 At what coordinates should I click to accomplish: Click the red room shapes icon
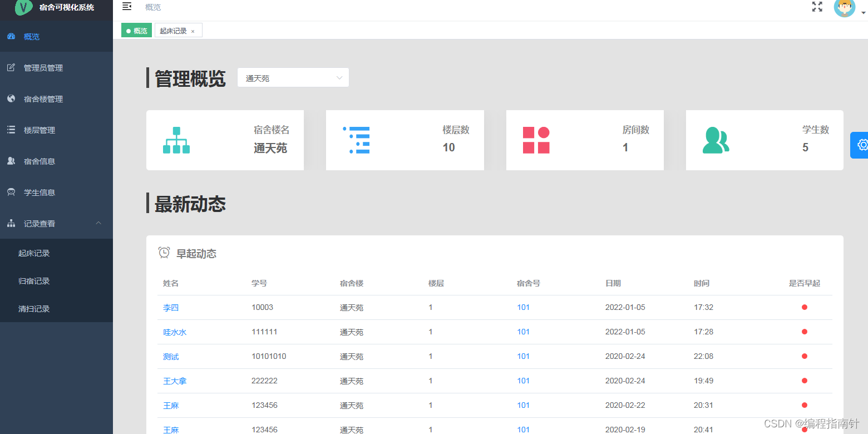[536, 140]
